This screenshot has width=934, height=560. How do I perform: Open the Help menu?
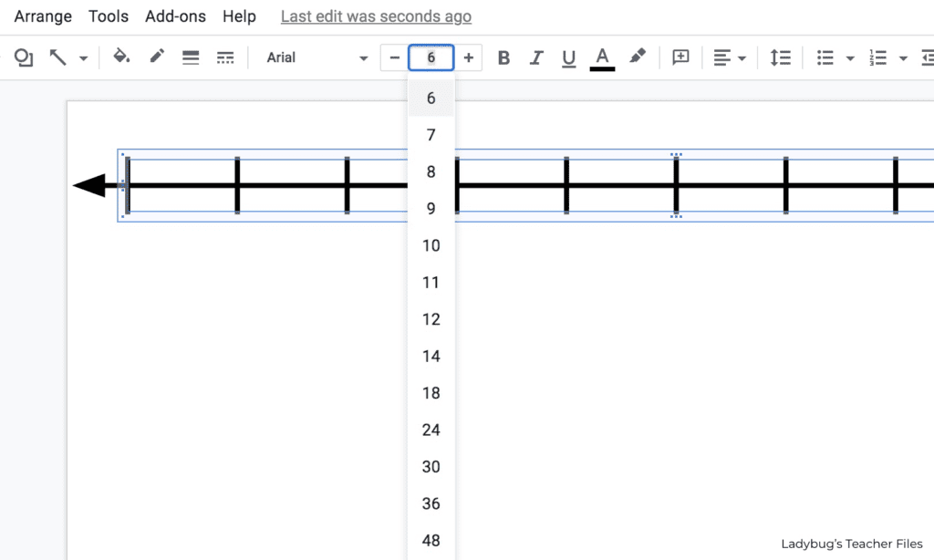point(240,16)
